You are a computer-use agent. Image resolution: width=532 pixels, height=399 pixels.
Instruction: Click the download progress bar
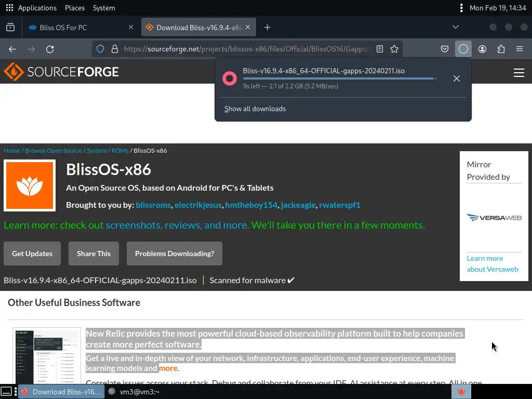(x=340, y=79)
